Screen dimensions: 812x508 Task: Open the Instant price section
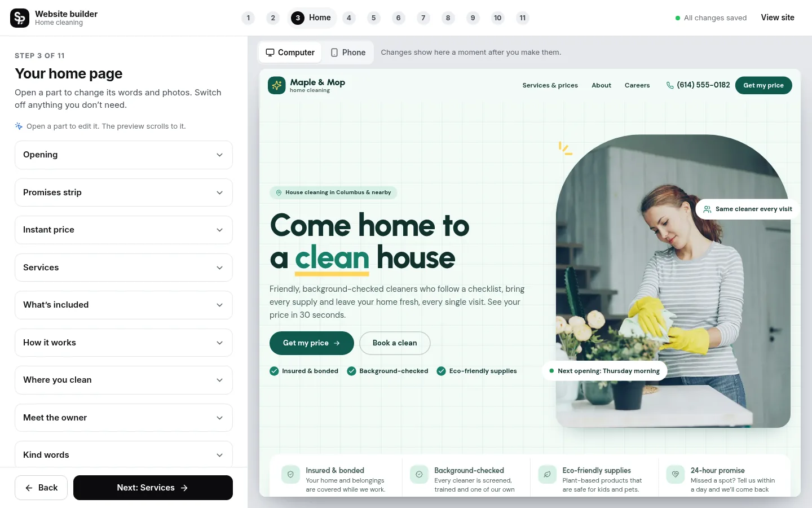click(123, 230)
